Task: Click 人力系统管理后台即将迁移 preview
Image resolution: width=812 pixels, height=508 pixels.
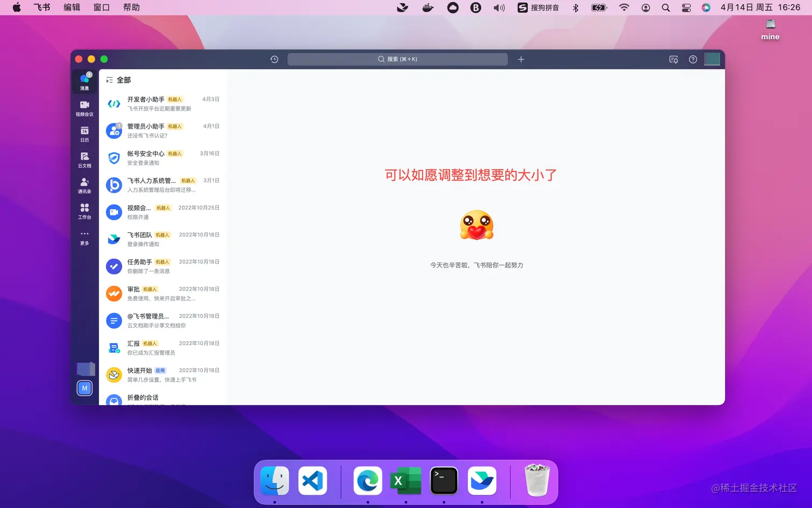Action: [161, 190]
